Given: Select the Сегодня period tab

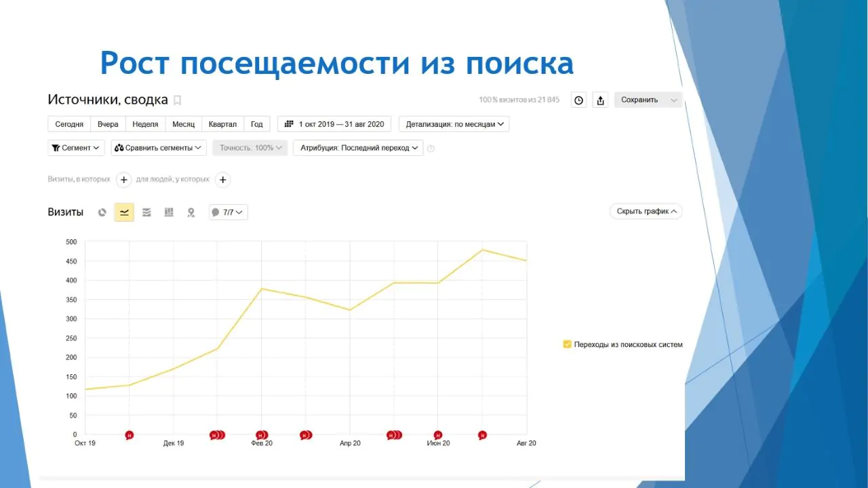Looking at the screenshot, I should 69,124.
